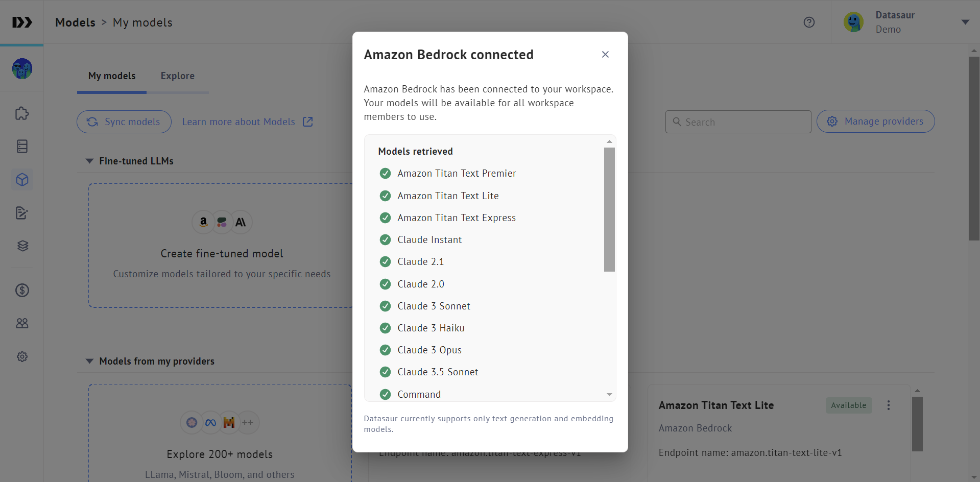Select Amazon Titan Text Express in retrieved list
Image resolution: width=980 pixels, height=482 pixels.
tap(457, 218)
